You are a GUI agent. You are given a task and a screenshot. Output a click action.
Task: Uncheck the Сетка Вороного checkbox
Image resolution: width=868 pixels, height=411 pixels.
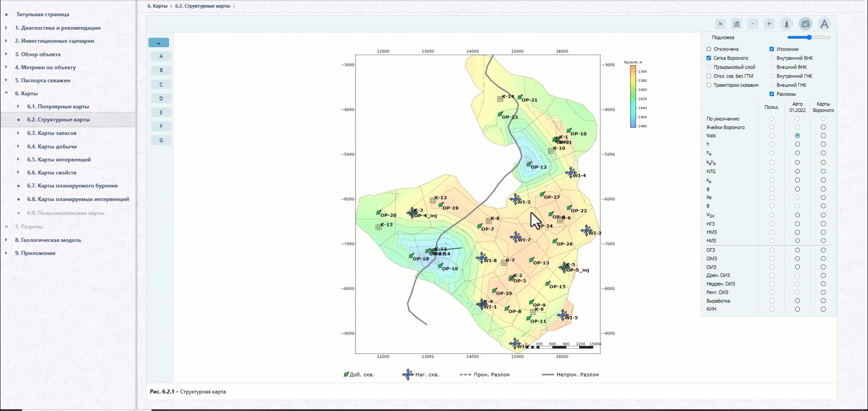pyautogui.click(x=709, y=58)
